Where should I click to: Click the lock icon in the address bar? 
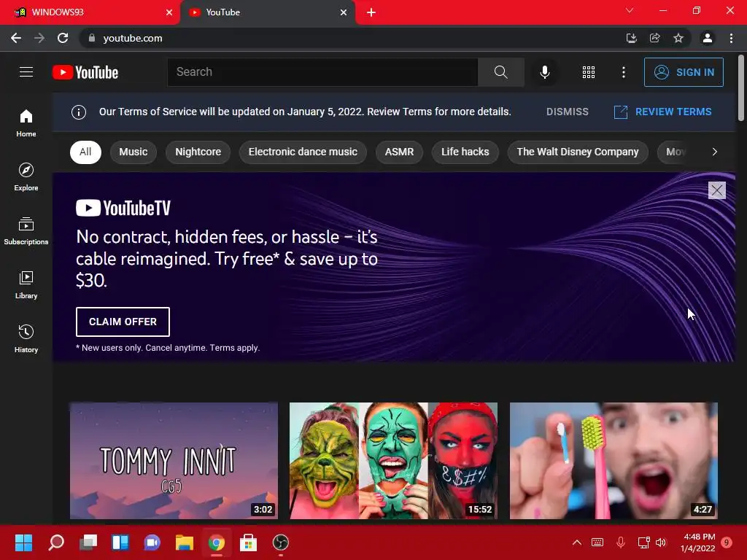[x=92, y=38]
